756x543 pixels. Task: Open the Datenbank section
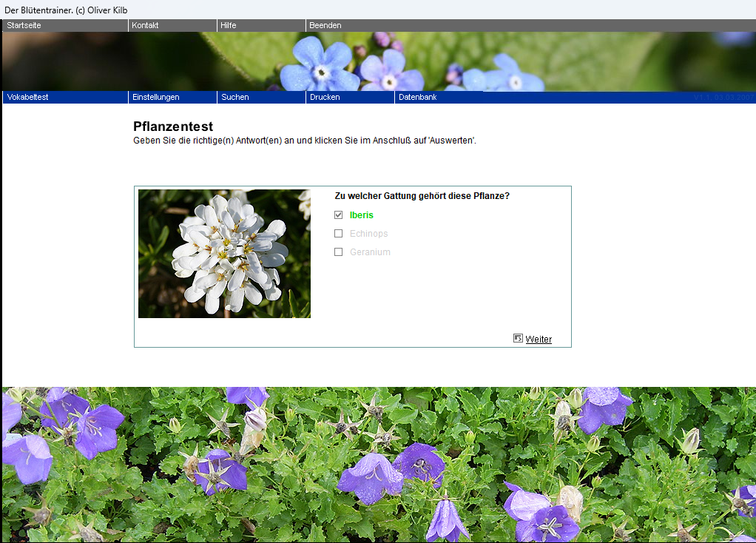coord(418,97)
